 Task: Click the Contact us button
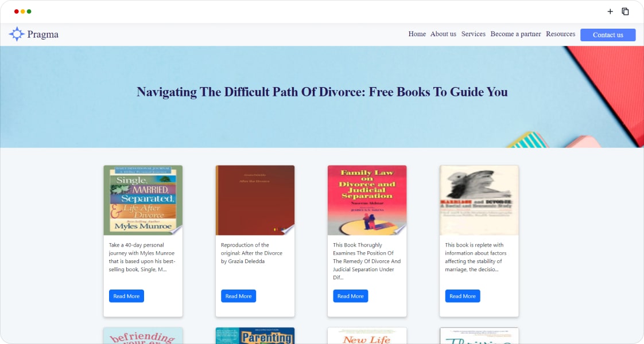point(608,35)
